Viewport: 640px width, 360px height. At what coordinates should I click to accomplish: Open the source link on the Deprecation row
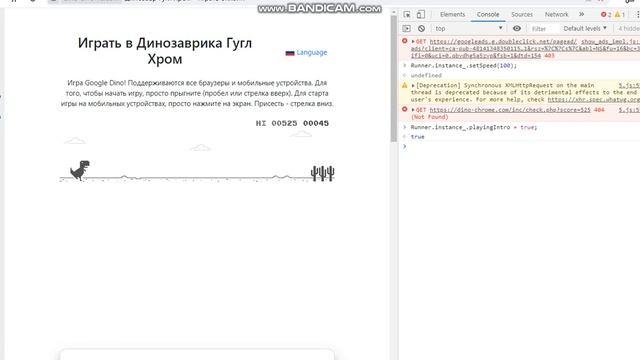(x=629, y=86)
